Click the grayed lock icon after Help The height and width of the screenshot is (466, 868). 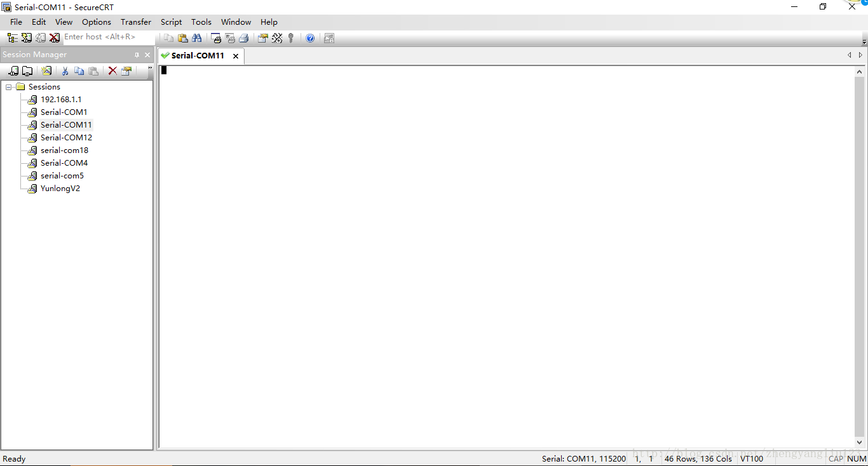click(329, 38)
